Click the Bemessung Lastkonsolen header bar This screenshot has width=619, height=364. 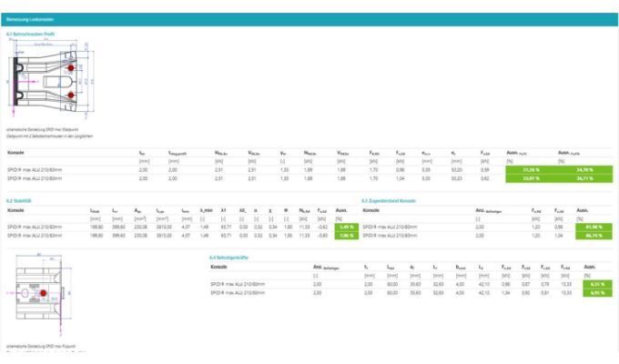click(309, 19)
